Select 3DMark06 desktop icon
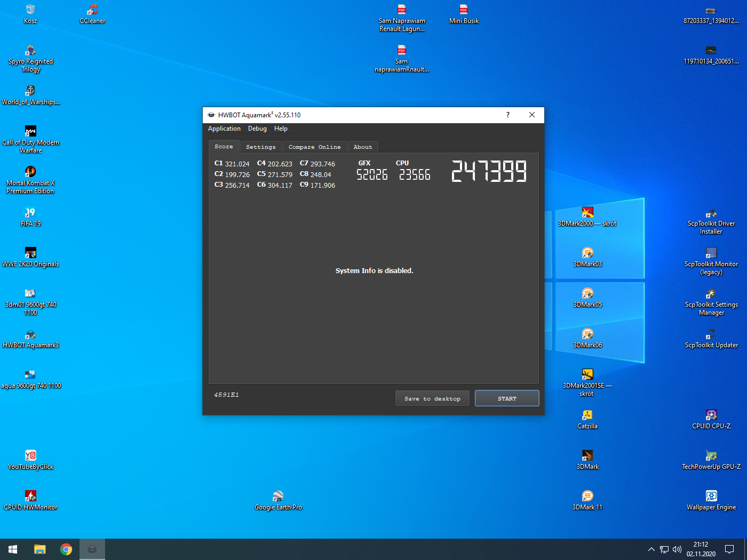747x560 pixels. click(587, 338)
